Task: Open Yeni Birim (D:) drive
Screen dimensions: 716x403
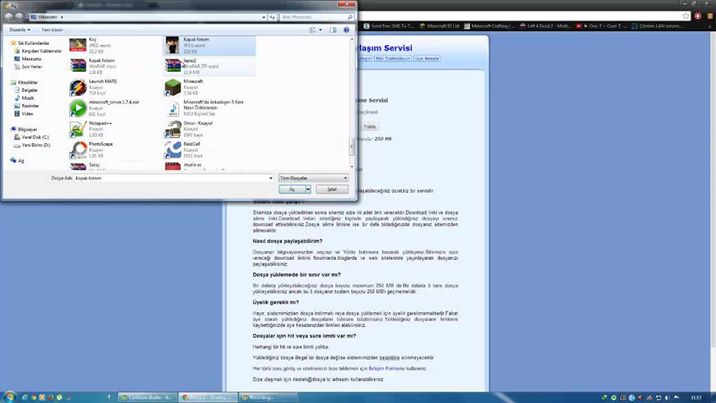Action: tap(32, 145)
